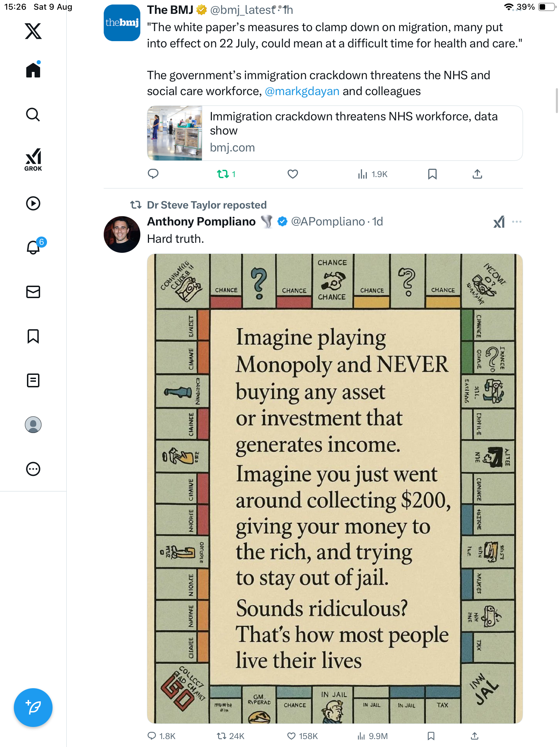Open share menu for The BMJ post
The width and height of the screenshot is (560, 747).
477,174
